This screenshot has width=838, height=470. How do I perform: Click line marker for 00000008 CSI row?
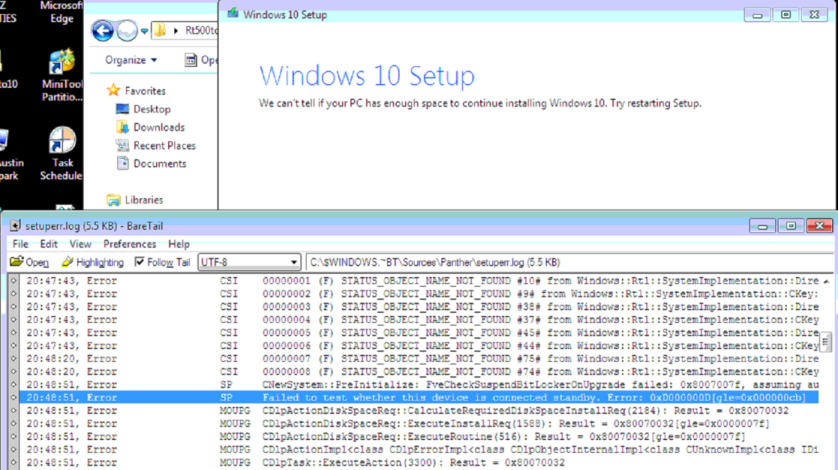(x=13, y=372)
